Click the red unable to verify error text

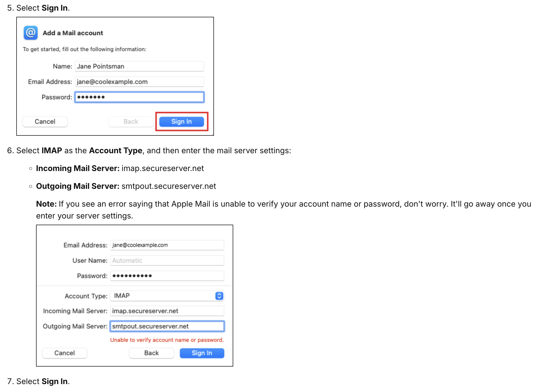(x=167, y=340)
